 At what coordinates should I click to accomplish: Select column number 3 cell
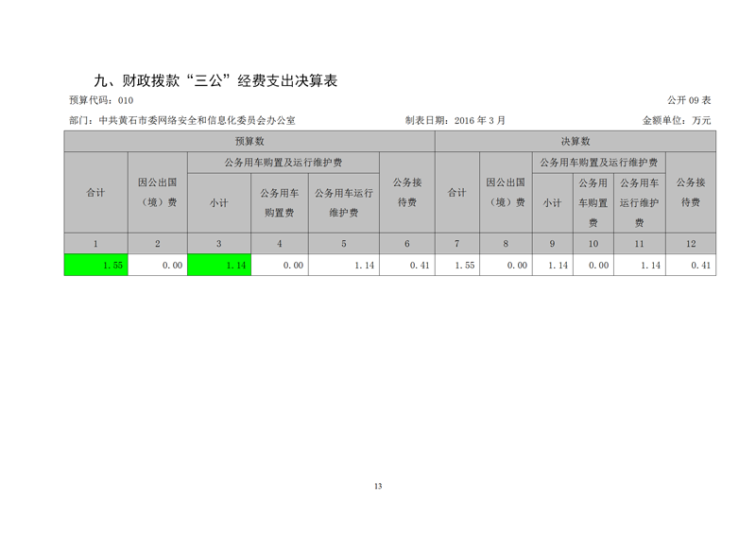click(219, 244)
